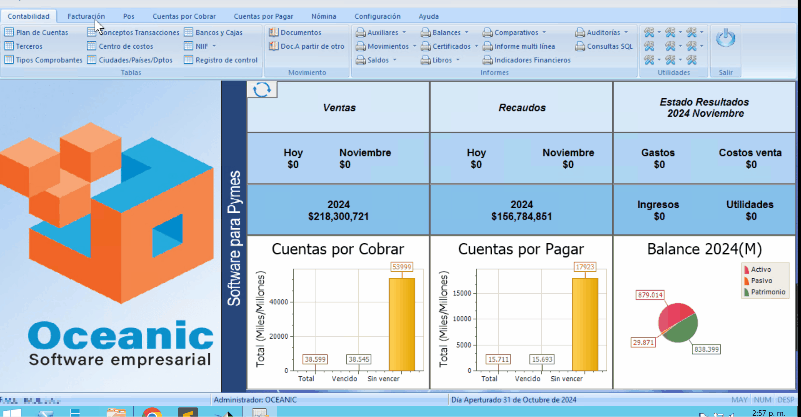
Task: Open the Nómina tab
Action: coord(324,16)
